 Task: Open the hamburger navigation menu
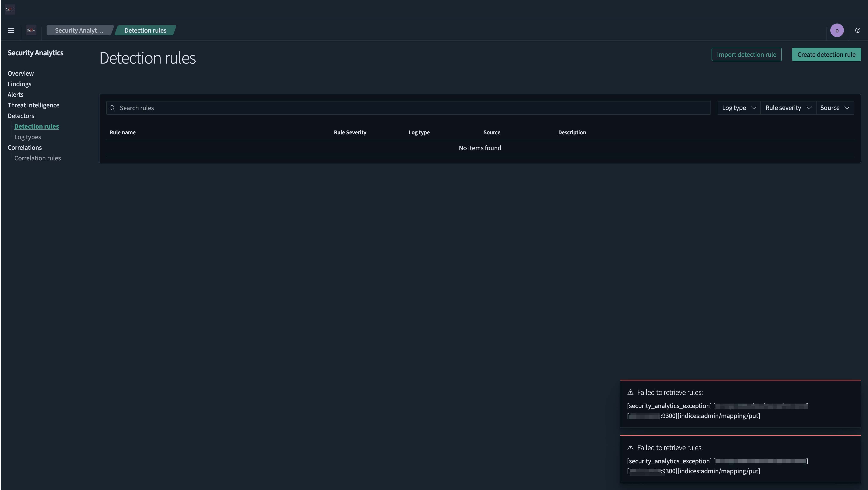[x=11, y=30]
